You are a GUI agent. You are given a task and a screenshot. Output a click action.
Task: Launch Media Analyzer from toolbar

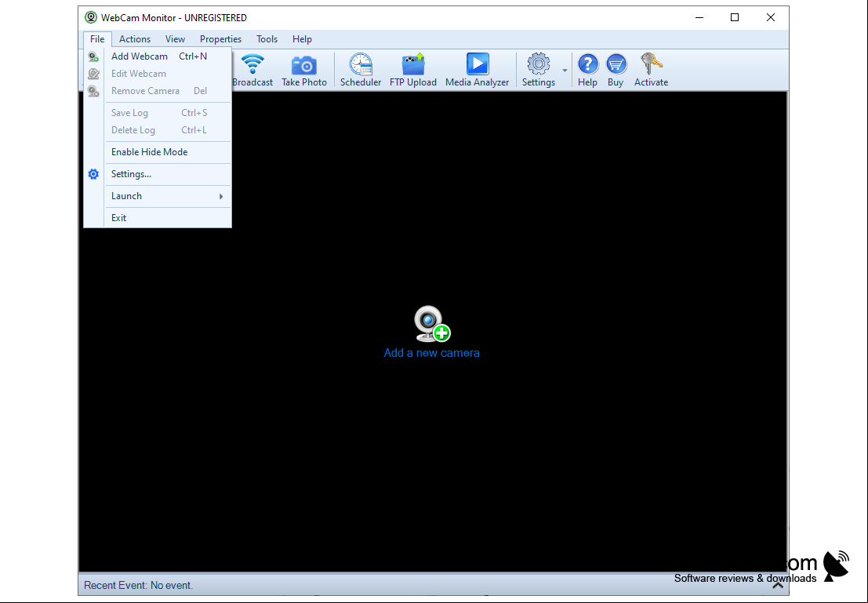(x=478, y=71)
